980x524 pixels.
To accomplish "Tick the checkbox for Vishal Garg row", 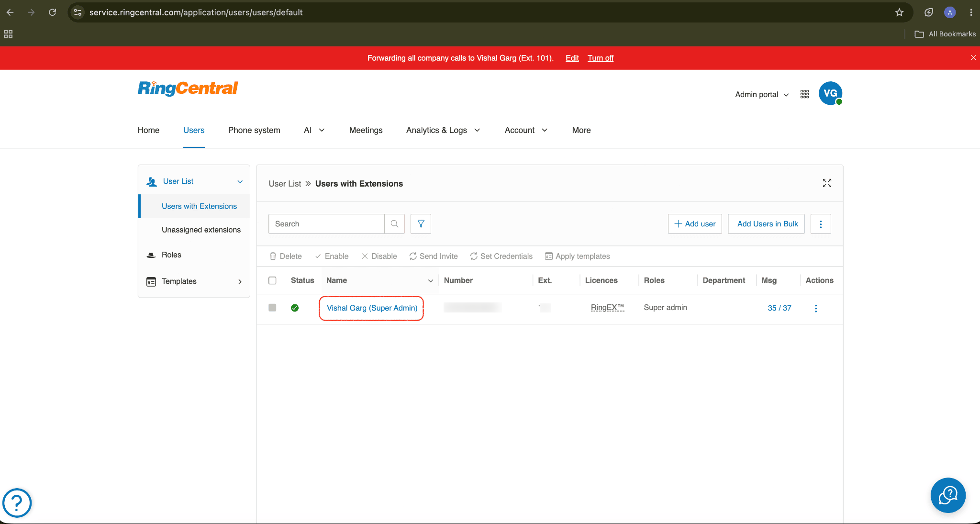I will [x=272, y=308].
